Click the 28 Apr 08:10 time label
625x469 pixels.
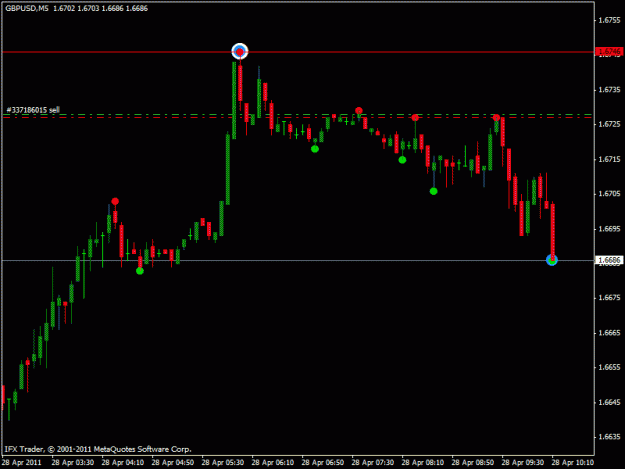click(x=423, y=463)
